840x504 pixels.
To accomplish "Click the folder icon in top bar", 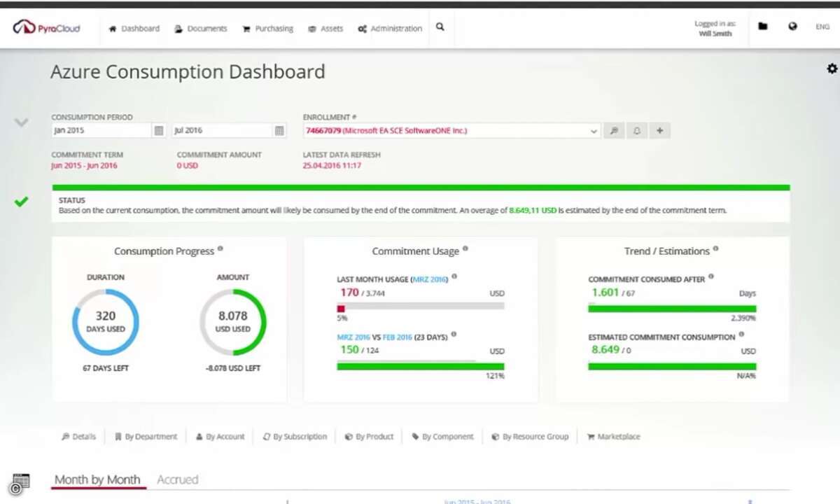I will click(x=763, y=27).
